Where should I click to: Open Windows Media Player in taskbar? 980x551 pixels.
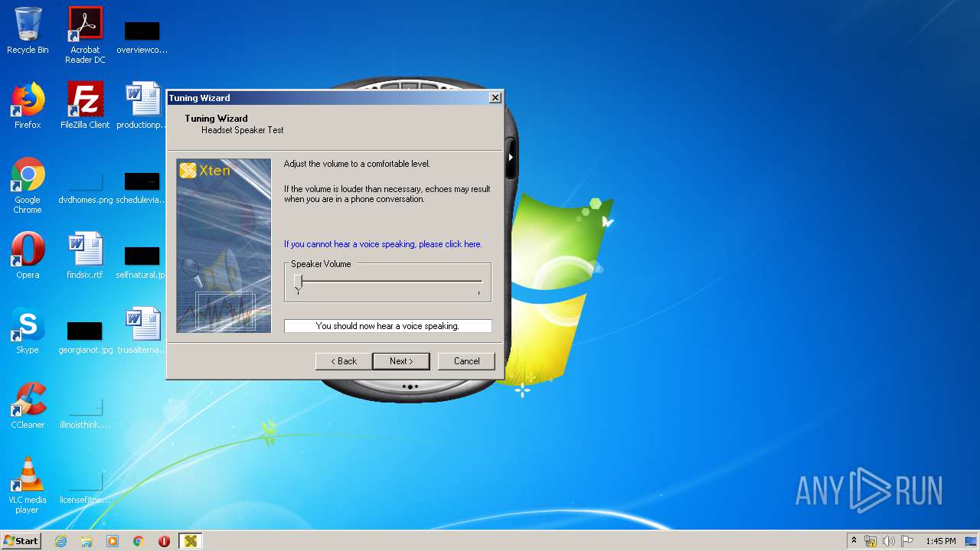point(113,541)
